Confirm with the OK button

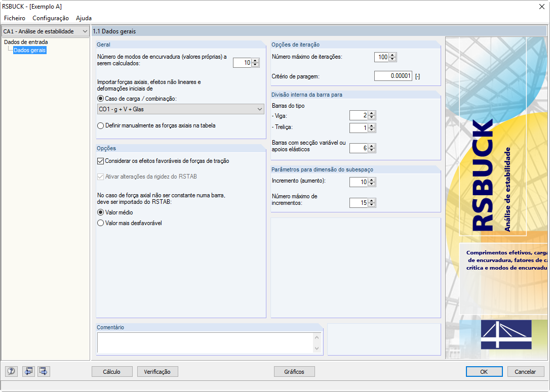[x=484, y=372]
